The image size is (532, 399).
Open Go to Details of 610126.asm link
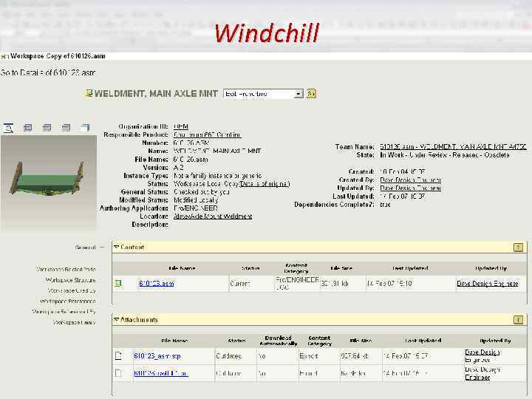point(48,72)
